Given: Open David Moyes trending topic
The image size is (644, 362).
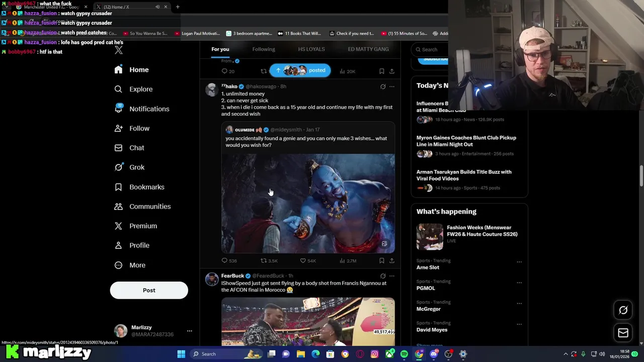Looking at the screenshot, I should point(432,330).
